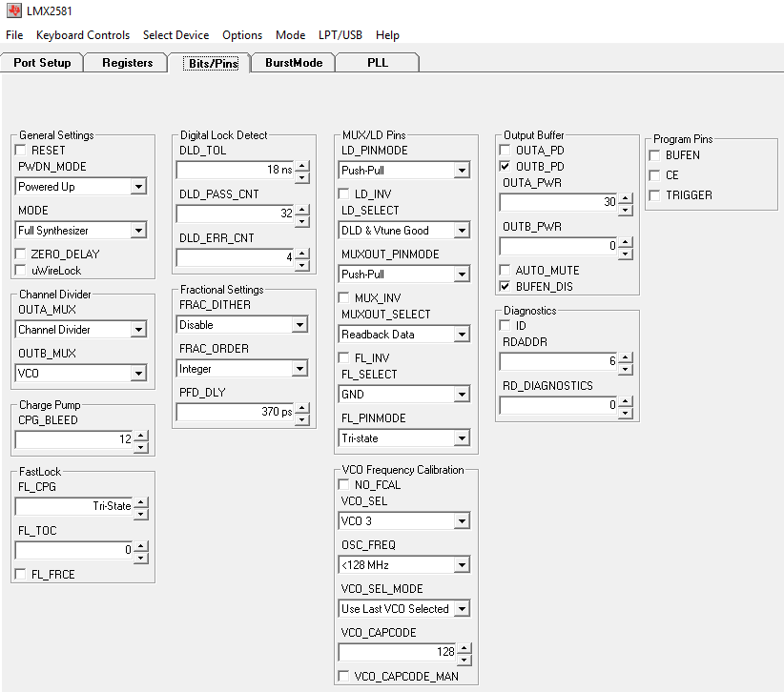Increase OUTA_PWR using up arrow
The width and height of the screenshot is (784, 692).
(x=625, y=198)
